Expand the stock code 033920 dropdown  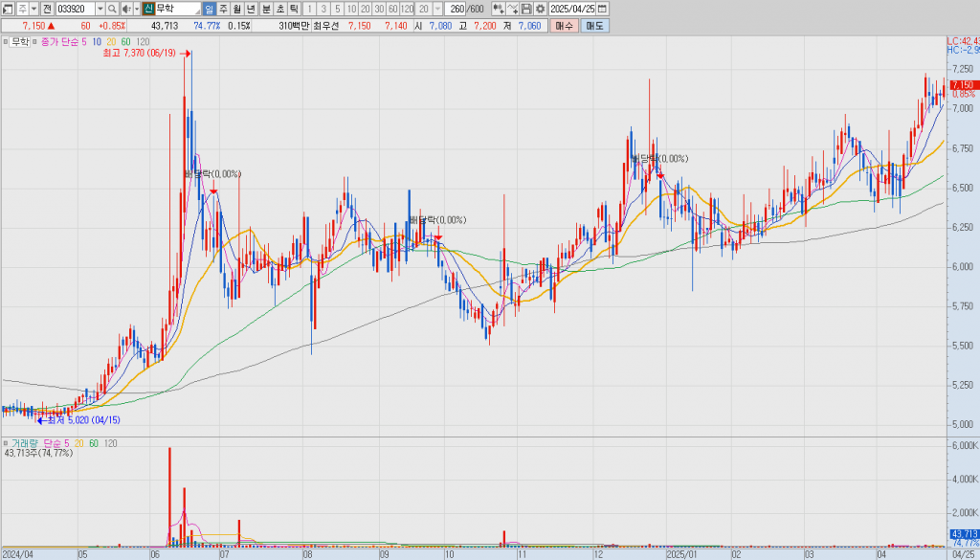coord(100,9)
